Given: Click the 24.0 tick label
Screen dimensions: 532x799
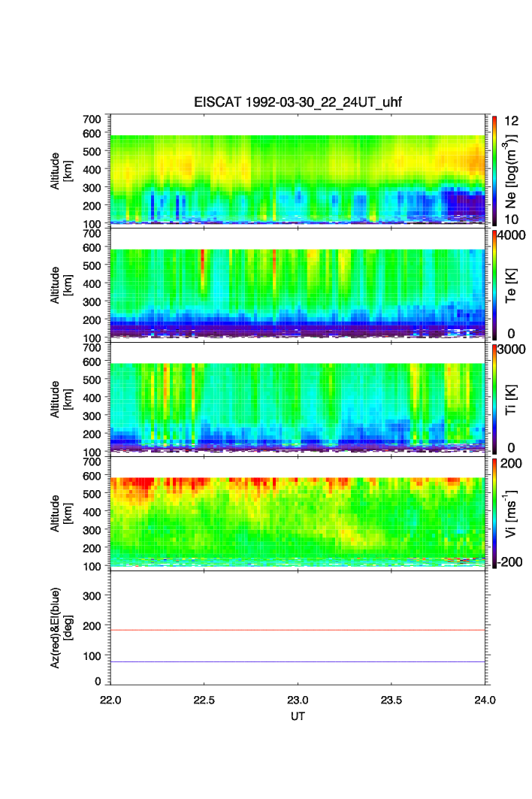Looking at the screenshot, I should click(x=485, y=700).
